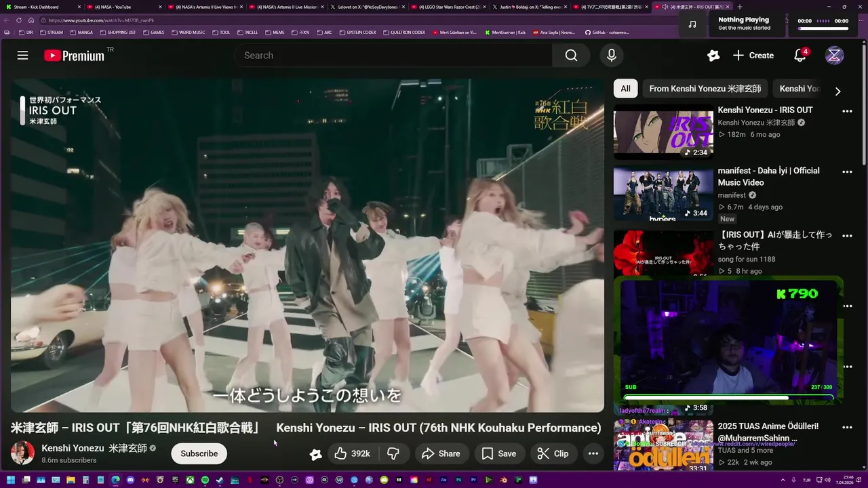Open the FFXIV bookmarks folder
Screen dimensions: 868x488
(300, 32)
